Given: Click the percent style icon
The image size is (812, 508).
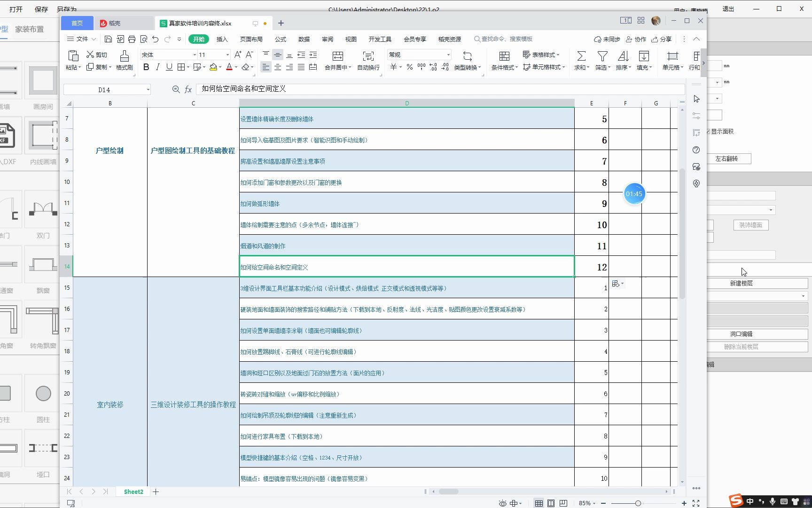Looking at the screenshot, I should coord(410,67).
